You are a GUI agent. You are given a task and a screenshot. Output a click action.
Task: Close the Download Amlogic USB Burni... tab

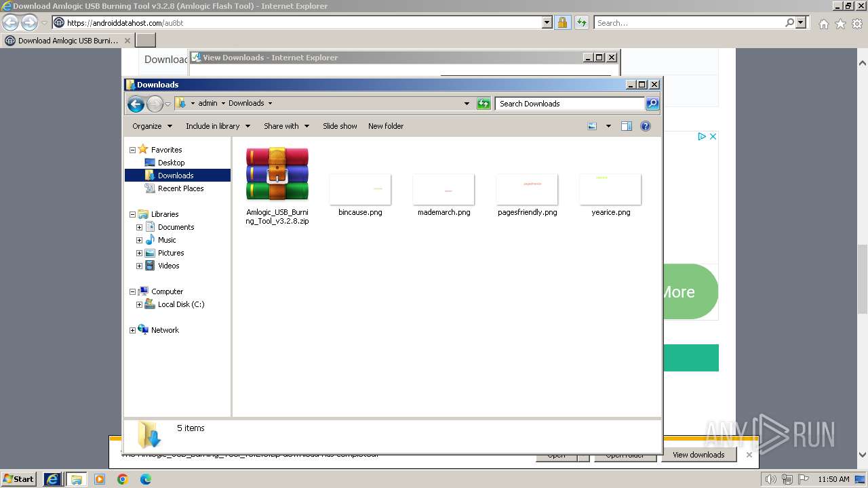[127, 41]
